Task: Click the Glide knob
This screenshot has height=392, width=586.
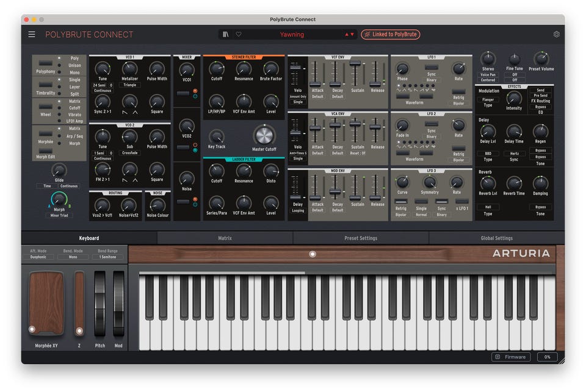Action: click(59, 170)
